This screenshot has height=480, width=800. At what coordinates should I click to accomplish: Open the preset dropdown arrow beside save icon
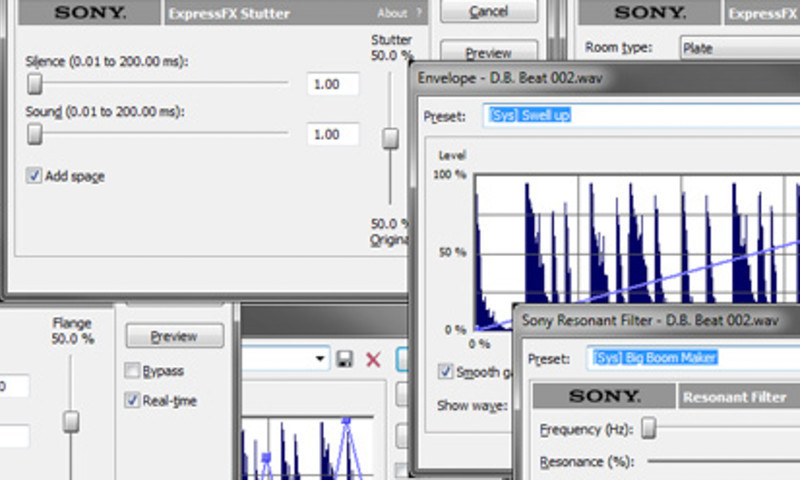(x=320, y=359)
